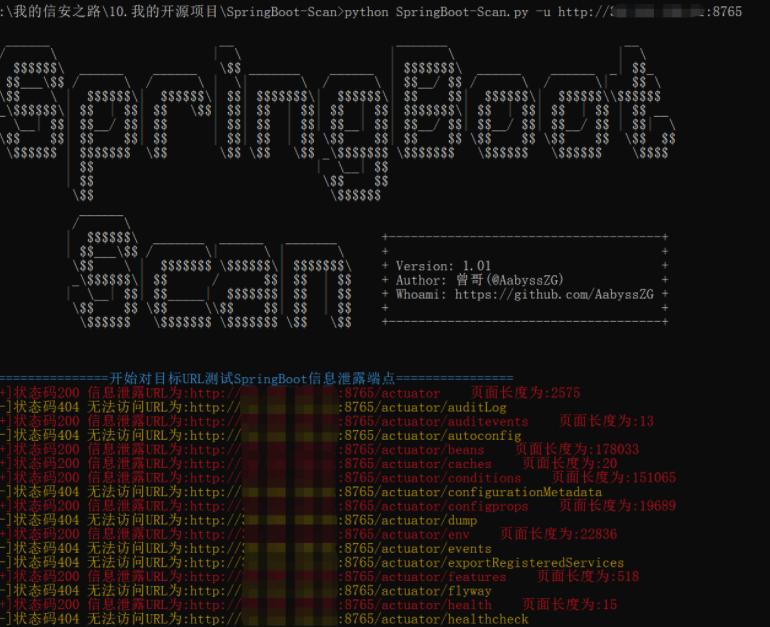Click the actuator/events 404 line
The width and height of the screenshot is (770, 627).
[x=246, y=548]
